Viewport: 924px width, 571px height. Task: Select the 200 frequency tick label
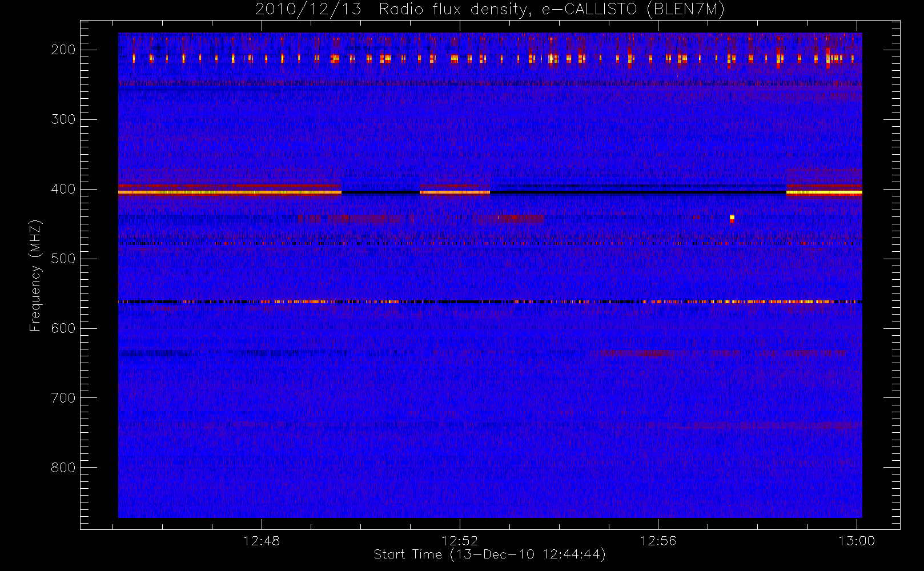63,50
